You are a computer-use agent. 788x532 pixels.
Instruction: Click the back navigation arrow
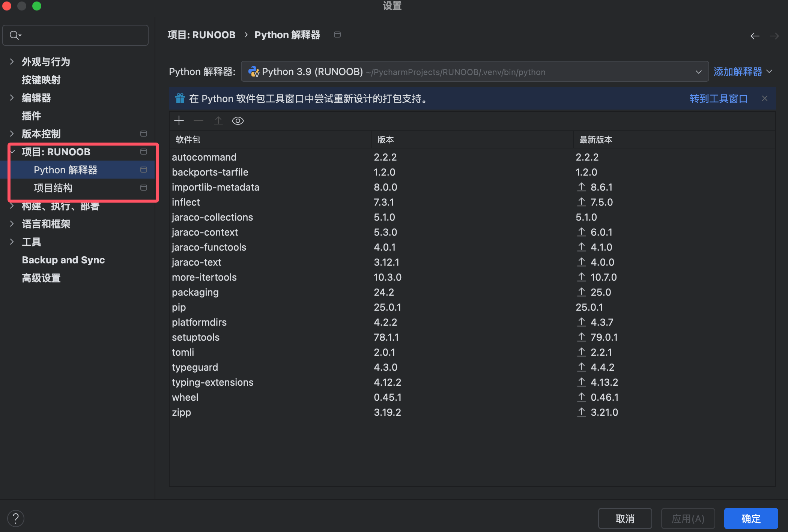[755, 36]
